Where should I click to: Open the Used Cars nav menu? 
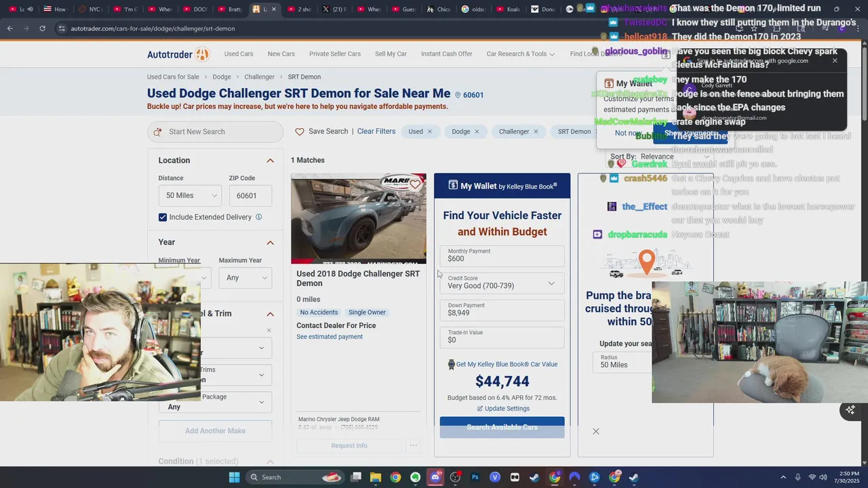point(239,54)
